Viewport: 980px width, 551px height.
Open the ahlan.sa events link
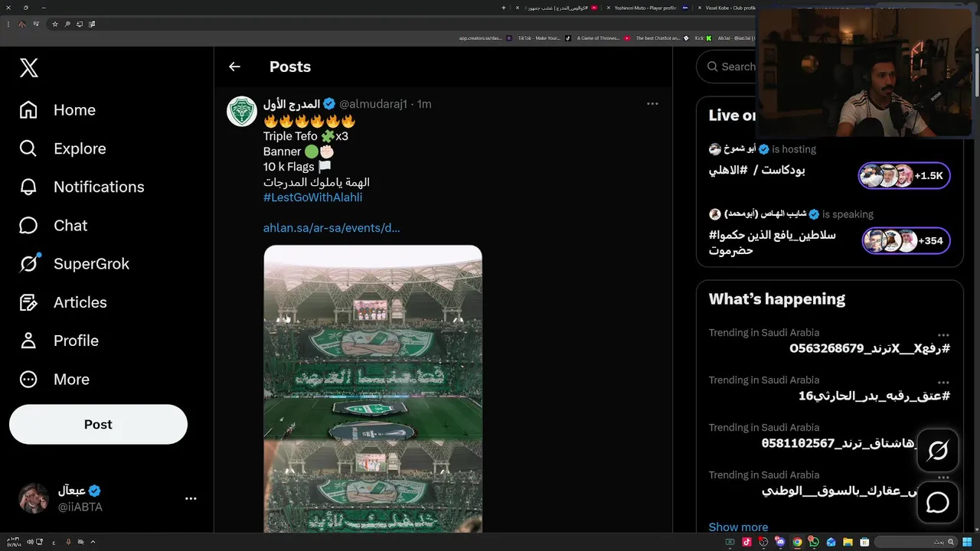tap(332, 228)
